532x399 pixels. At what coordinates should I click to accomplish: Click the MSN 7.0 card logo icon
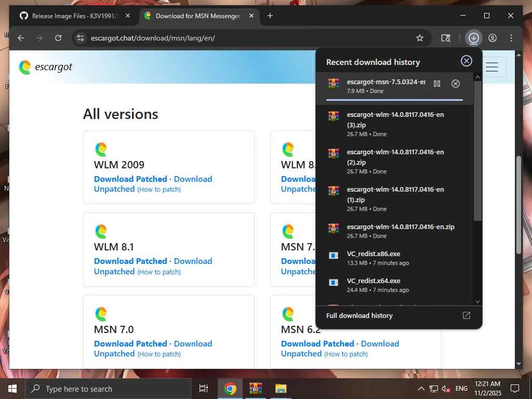[x=101, y=314]
